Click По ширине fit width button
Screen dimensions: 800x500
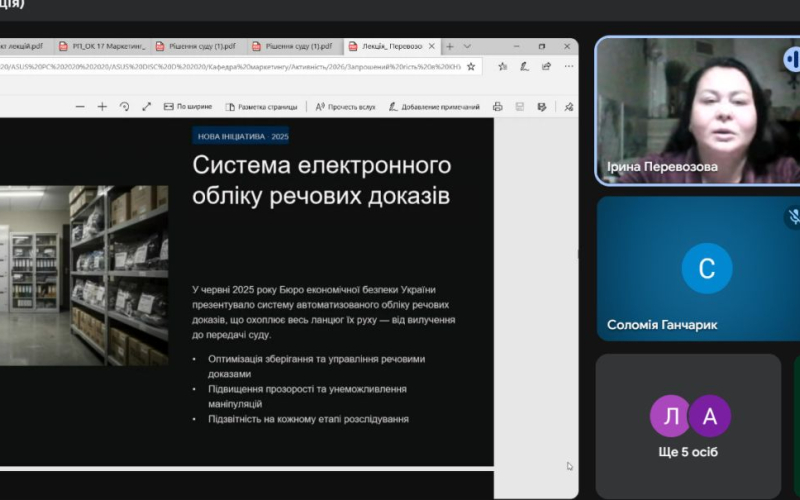188,107
